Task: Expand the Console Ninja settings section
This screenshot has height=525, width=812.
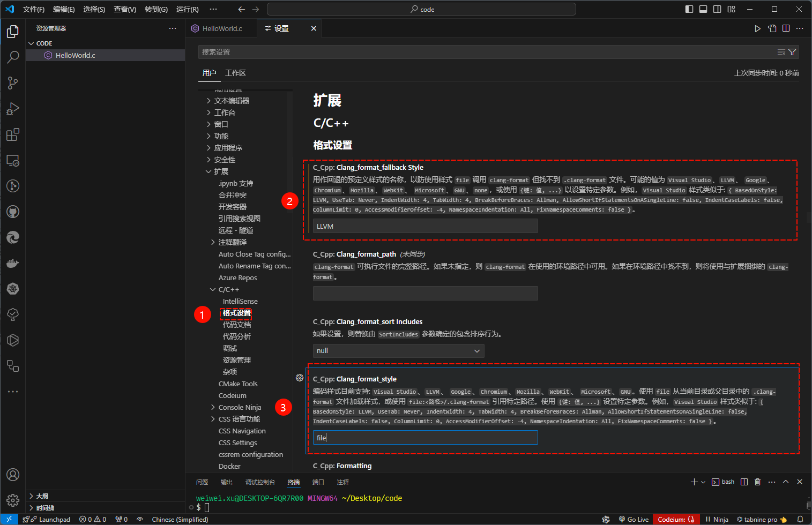Action: click(x=240, y=407)
